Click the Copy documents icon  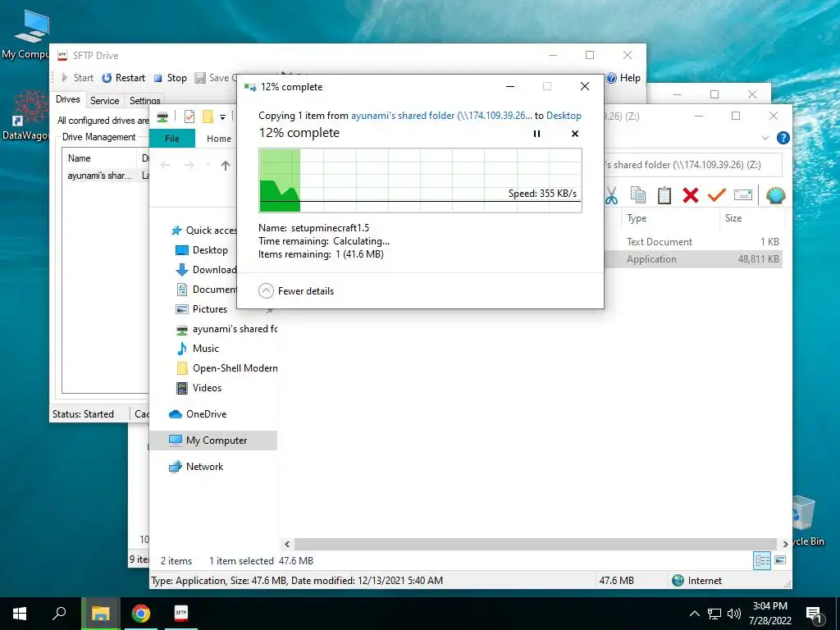[x=637, y=195]
